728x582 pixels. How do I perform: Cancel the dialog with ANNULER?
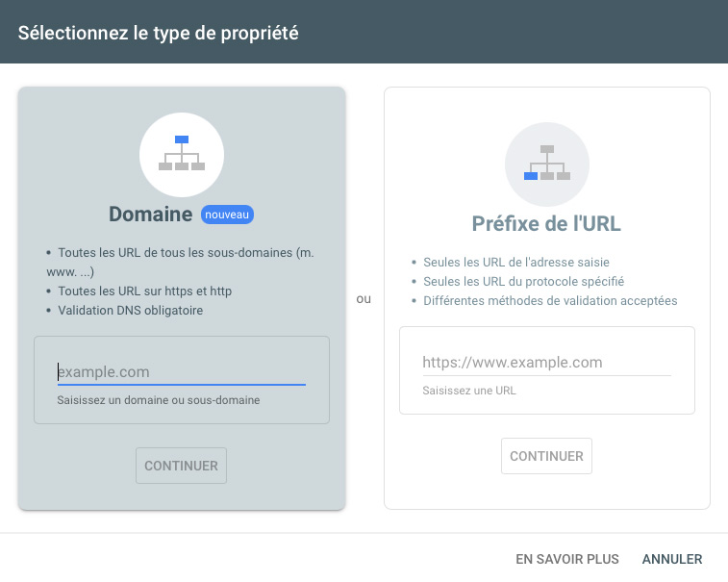click(672, 559)
